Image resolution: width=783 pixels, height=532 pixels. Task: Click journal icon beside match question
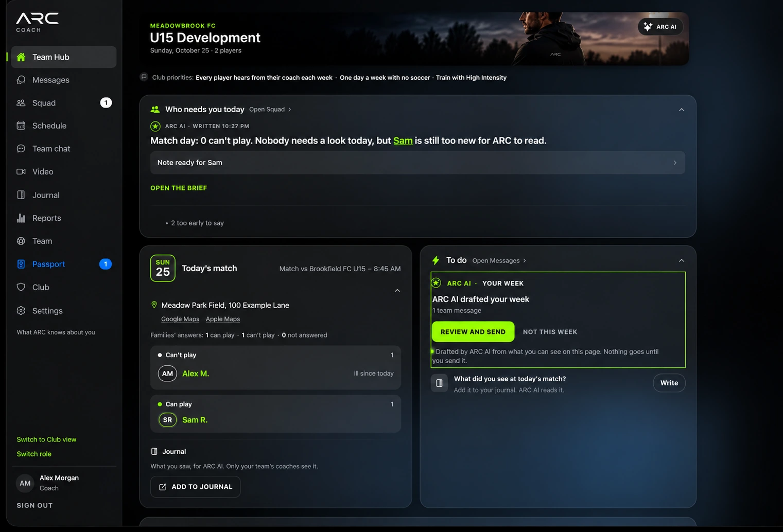440,383
